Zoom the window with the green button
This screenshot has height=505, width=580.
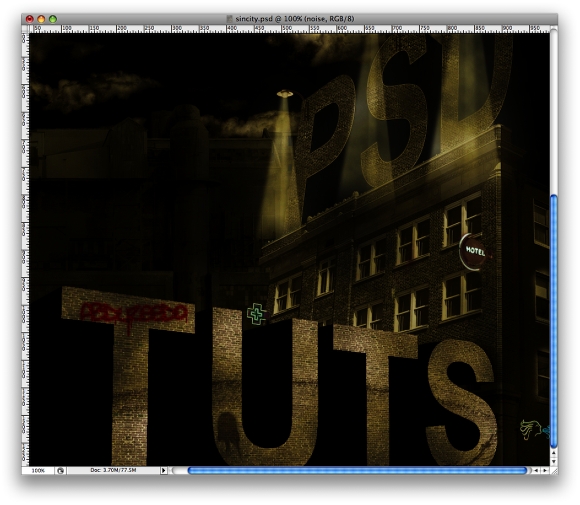(53, 19)
